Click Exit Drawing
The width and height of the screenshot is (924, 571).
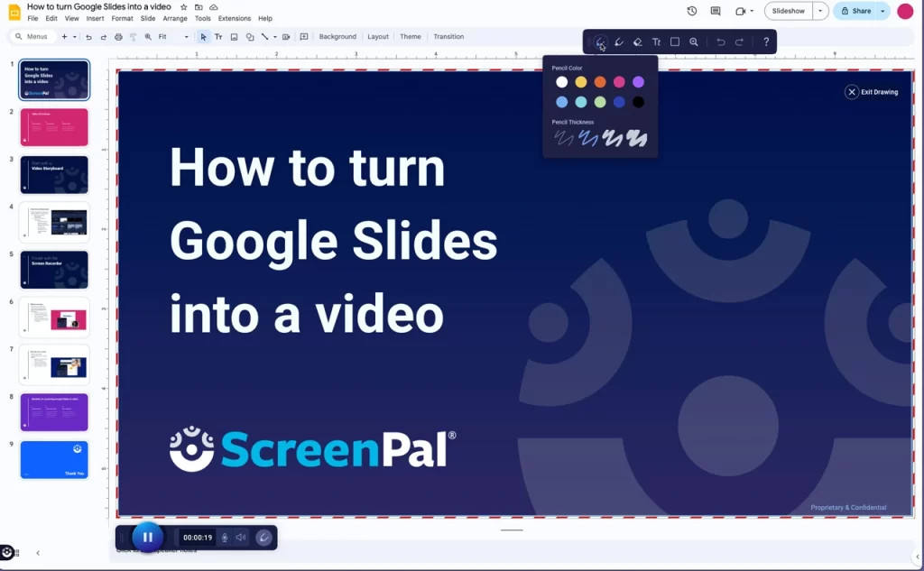(872, 92)
